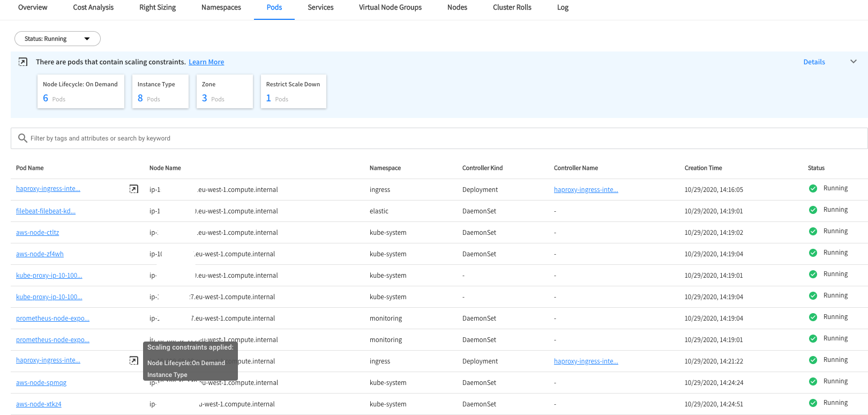Click the green status check for aws-node-xtkz4
The width and height of the screenshot is (868, 415).
pos(813,403)
